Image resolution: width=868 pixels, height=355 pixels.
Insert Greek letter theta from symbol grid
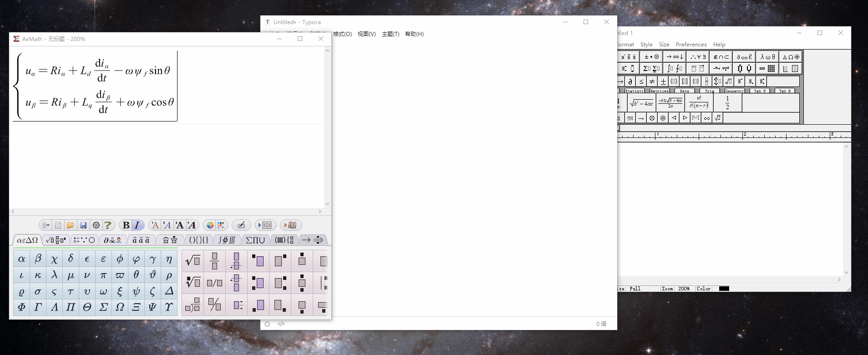click(136, 275)
